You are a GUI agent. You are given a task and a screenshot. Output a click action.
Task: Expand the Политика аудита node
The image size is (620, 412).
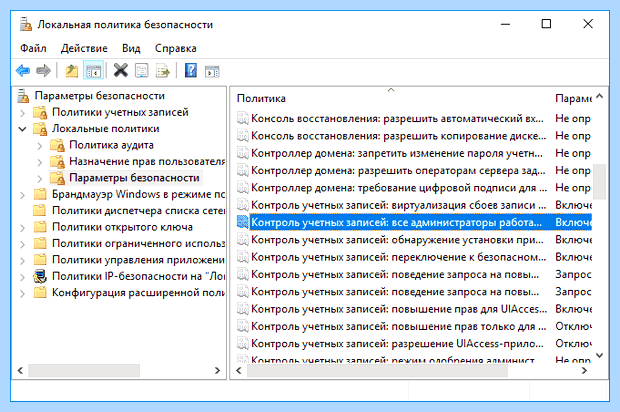pos(40,146)
